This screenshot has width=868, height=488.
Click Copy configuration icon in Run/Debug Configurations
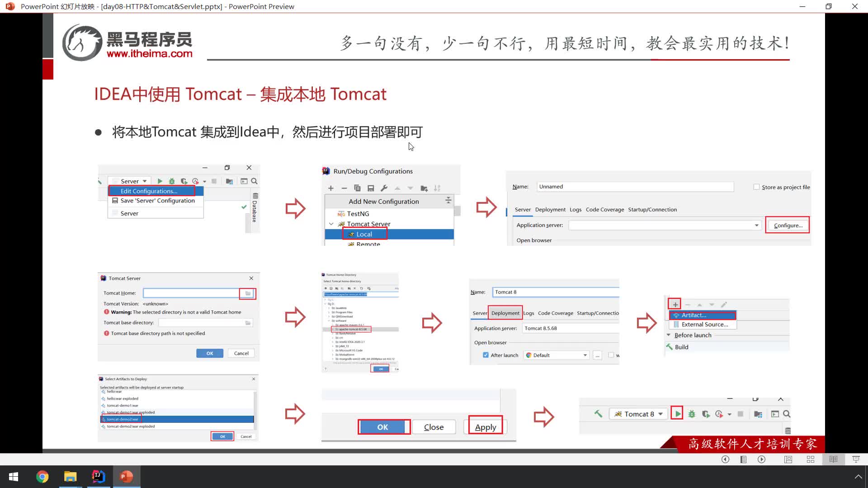click(357, 188)
